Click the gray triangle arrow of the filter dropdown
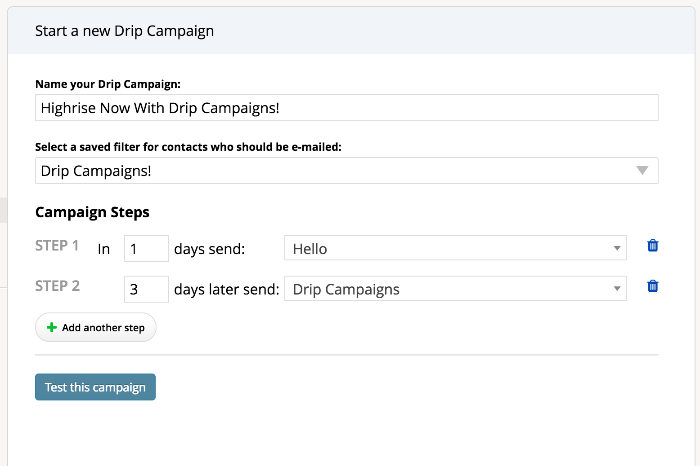The height and width of the screenshot is (466, 700). (x=642, y=171)
